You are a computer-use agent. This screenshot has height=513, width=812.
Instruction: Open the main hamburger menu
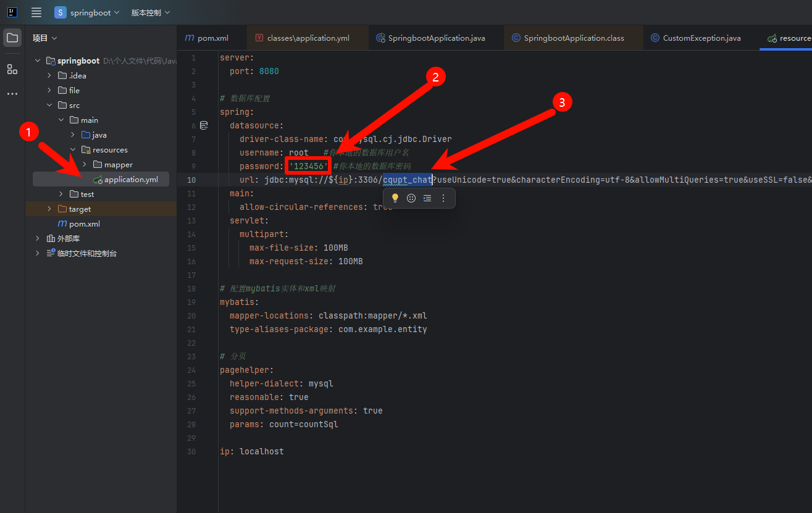tap(36, 12)
